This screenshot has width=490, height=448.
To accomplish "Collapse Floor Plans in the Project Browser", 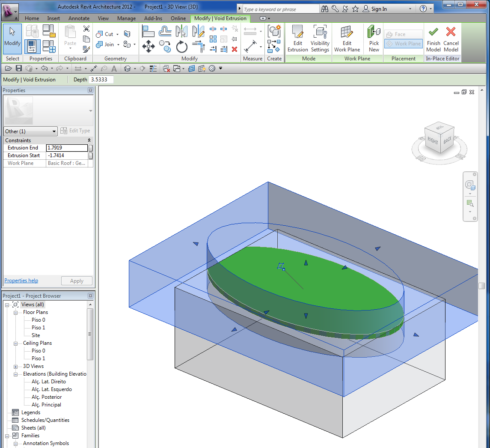I will click(15, 312).
